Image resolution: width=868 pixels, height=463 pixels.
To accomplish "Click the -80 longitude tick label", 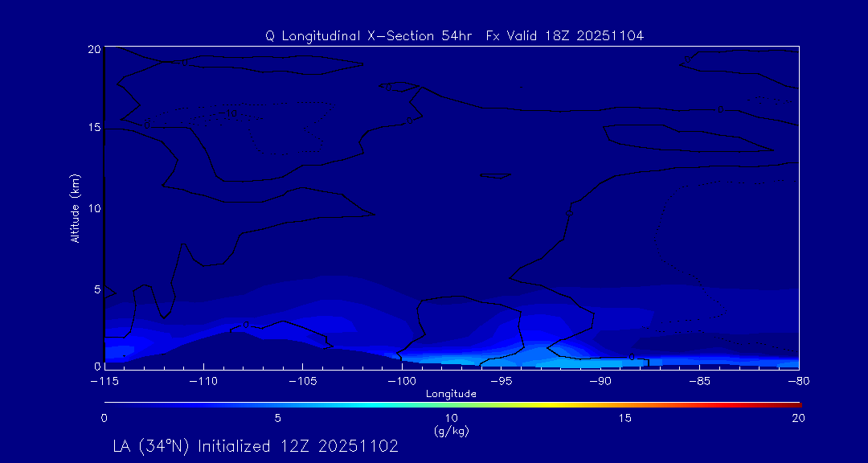I will point(799,382).
